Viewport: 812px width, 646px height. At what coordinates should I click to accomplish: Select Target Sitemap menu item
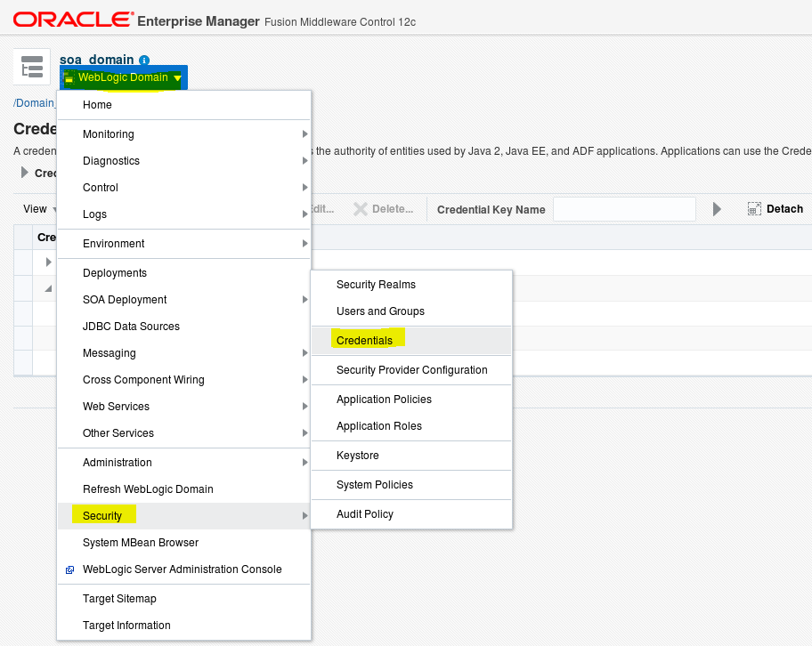click(183, 599)
